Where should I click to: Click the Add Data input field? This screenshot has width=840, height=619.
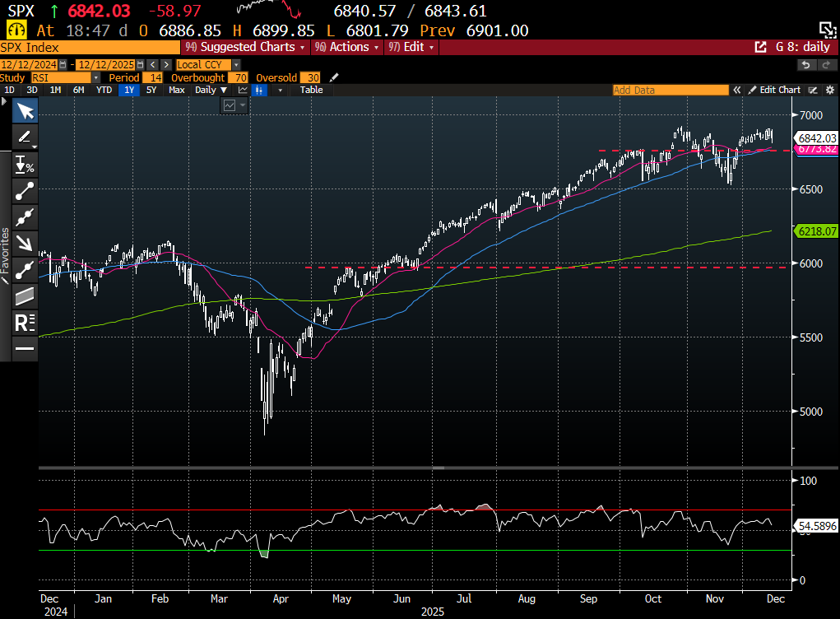pyautogui.click(x=671, y=90)
